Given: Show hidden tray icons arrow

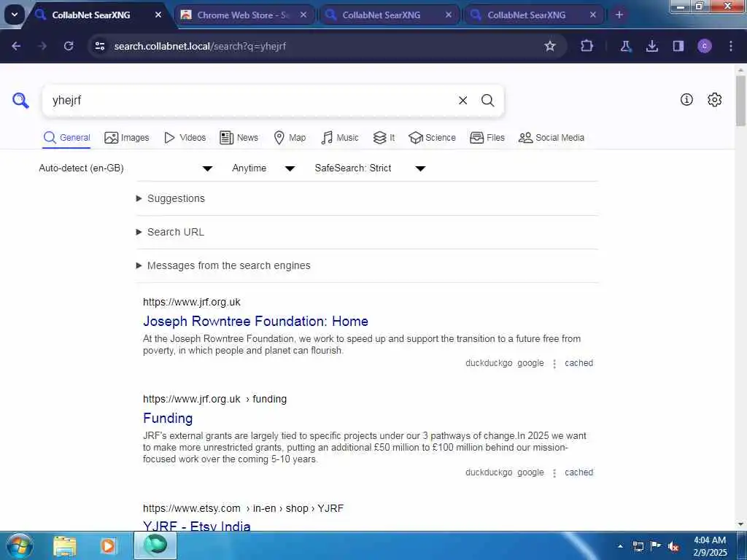Looking at the screenshot, I should coord(620,546).
